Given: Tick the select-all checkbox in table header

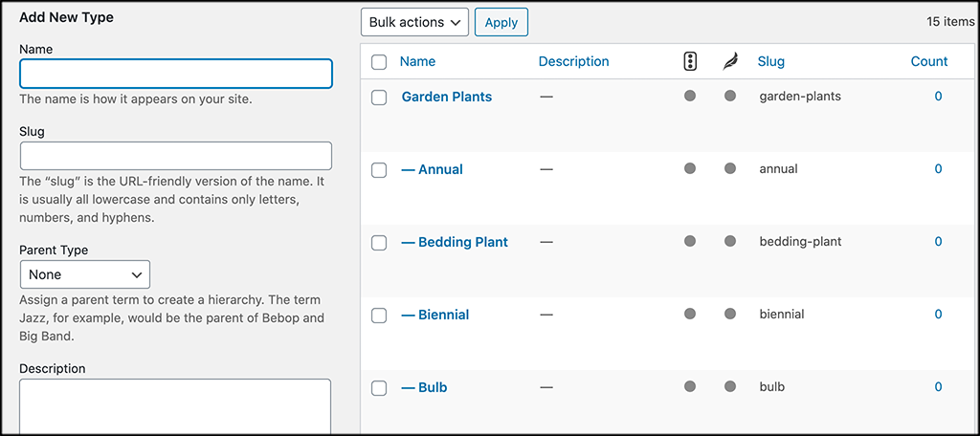Looking at the screenshot, I should [379, 62].
